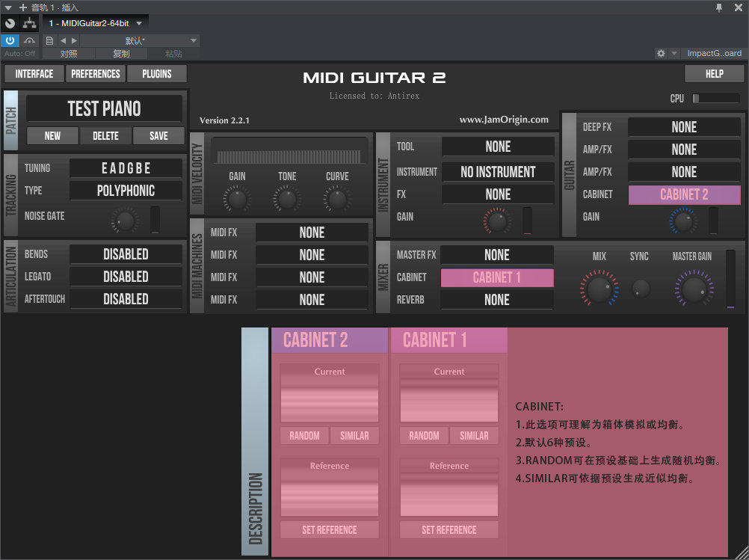
Task: Adjust the MIDI velocity CURVE knob
Action: click(x=337, y=199)
